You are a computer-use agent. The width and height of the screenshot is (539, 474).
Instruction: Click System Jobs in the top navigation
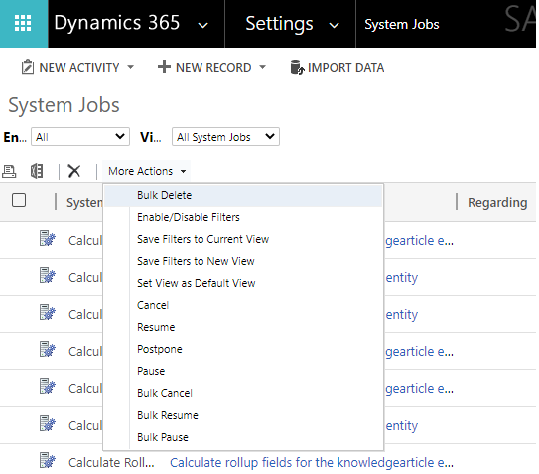pyautogui.click(x=402, y=24)
